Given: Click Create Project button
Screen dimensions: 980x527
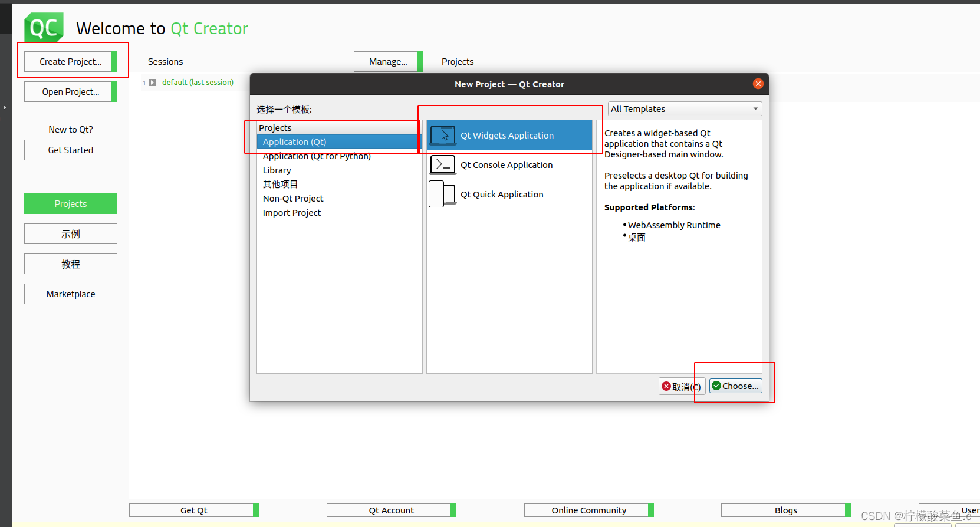Looking at the screenshot, I should coord(71,61).
